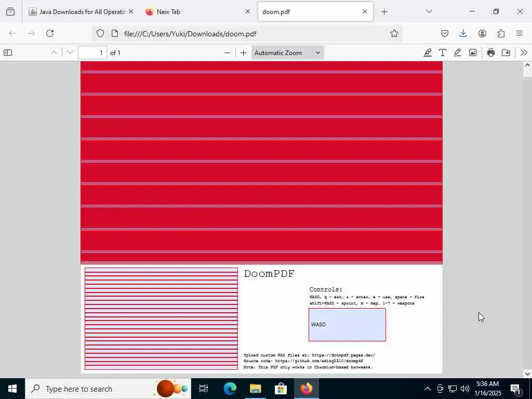Show hidden system tray icons
The height and width of the screenshot is (399, 532).
[x=428, y=389]
